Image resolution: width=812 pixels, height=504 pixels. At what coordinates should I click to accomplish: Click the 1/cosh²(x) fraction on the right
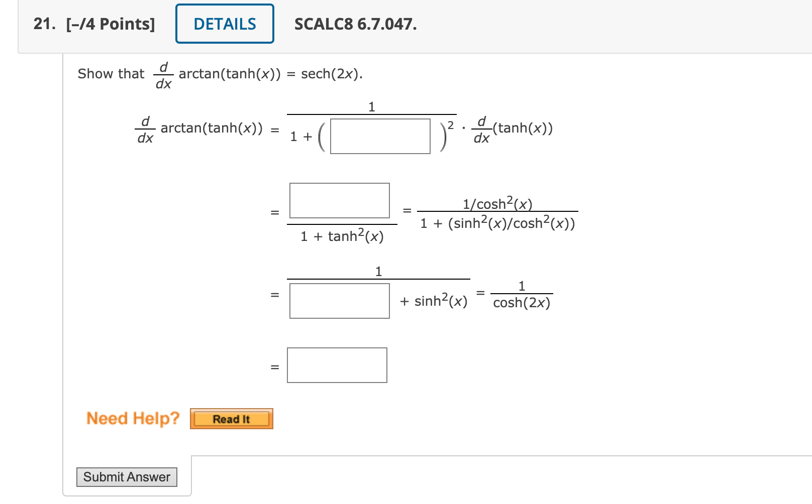(x=498, y=203)
